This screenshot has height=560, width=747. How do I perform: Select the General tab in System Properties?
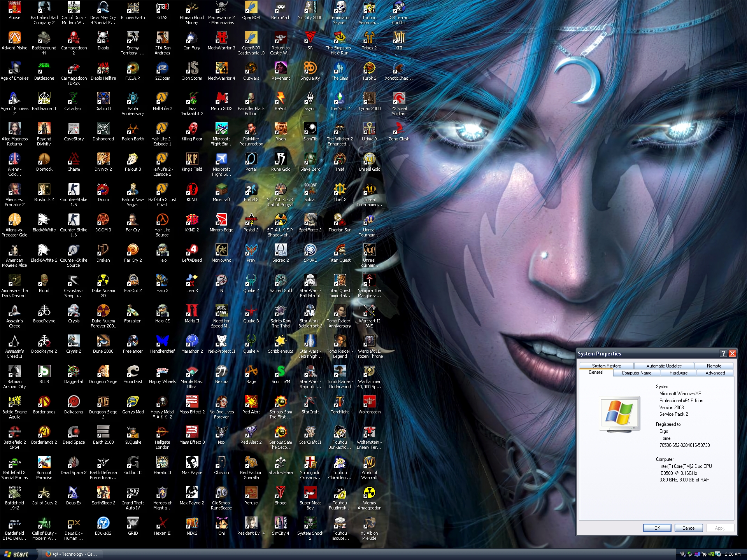pyautogui.click(x=596, y=373)
